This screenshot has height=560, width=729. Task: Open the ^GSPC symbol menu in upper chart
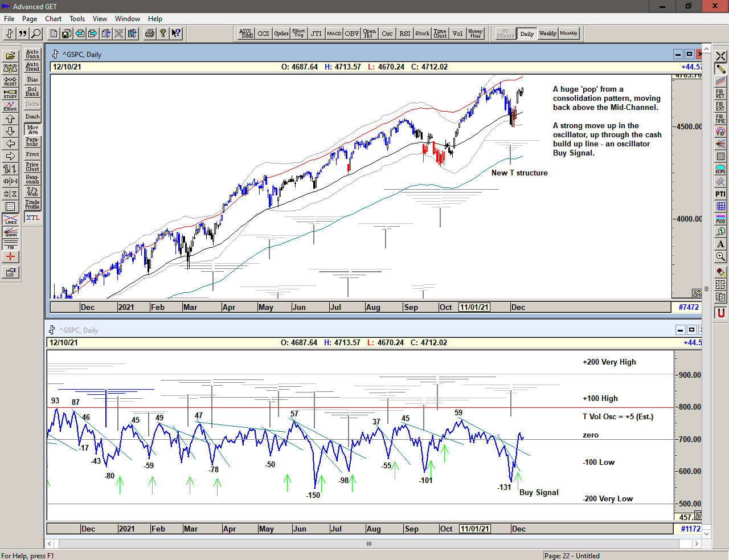(x=55, y=54)
